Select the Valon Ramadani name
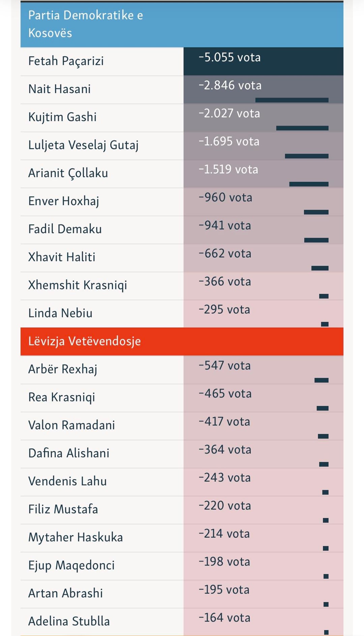 tap(71, 425)
